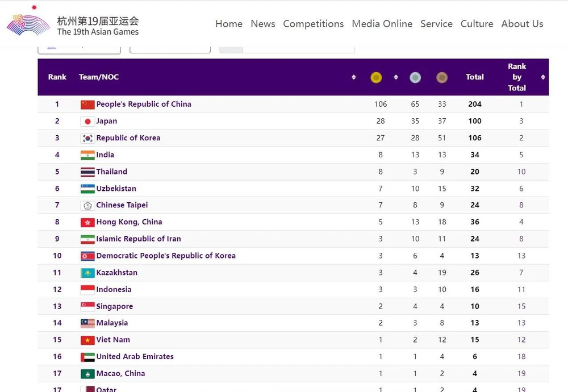Screen dimensions: 568x392
Task: Open Islamic Republic of Iran link
Action: tap(139, 239)
